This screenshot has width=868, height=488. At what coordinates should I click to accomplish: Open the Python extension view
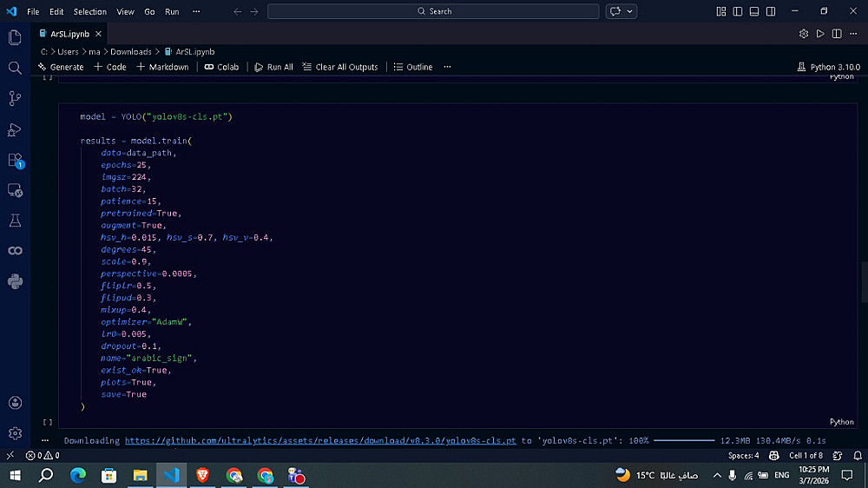coord(15,281)
